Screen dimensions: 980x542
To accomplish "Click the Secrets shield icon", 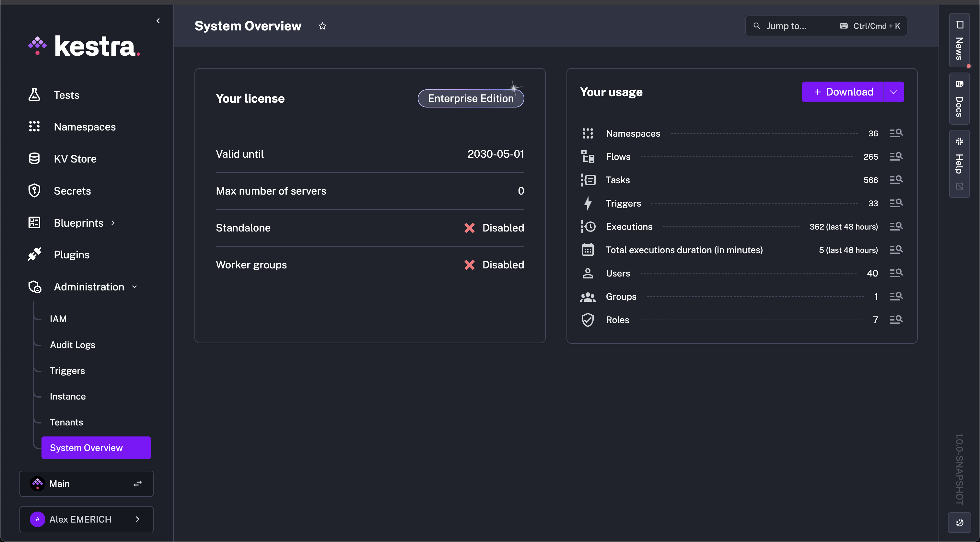I will [x=34, y=190].
